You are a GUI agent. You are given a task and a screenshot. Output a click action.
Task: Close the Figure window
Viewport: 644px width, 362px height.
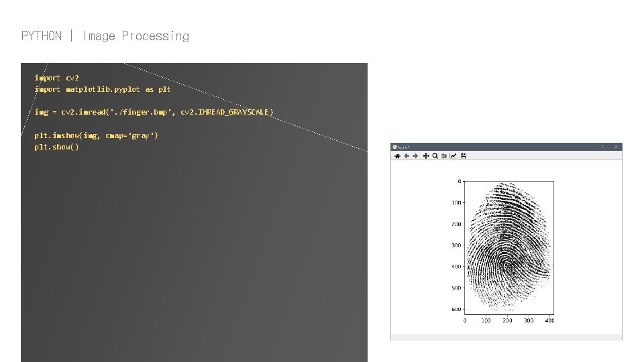[x=616, y=147]
